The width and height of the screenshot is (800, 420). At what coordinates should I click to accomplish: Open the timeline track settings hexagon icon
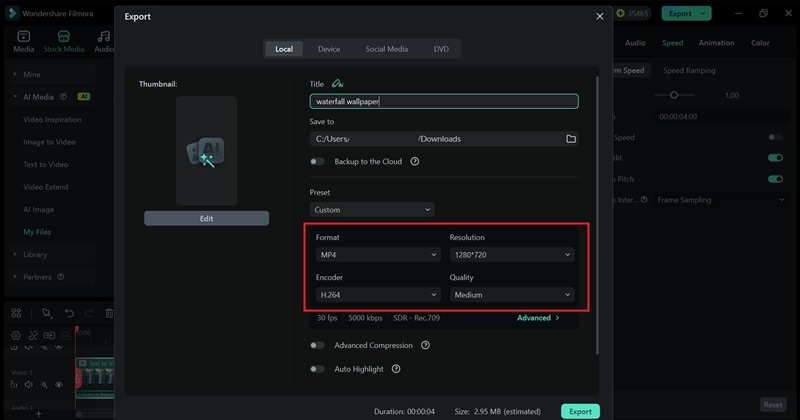pos(16,335)
